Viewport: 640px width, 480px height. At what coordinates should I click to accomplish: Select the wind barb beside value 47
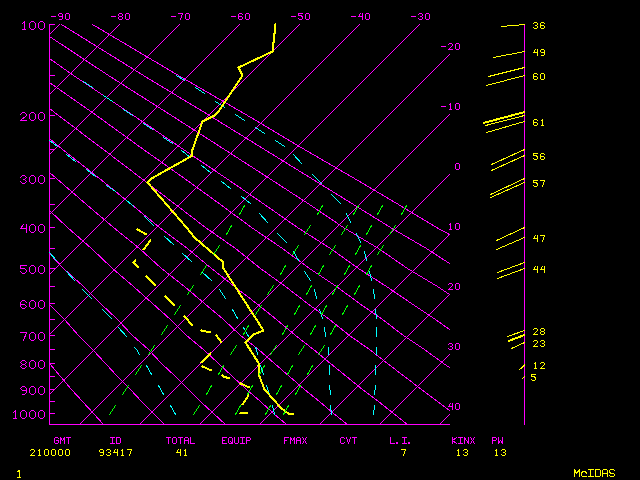[509, 238]
